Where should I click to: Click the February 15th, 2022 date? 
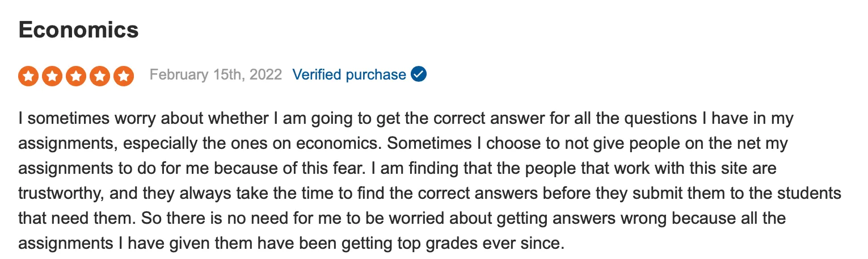click(216, 74)
